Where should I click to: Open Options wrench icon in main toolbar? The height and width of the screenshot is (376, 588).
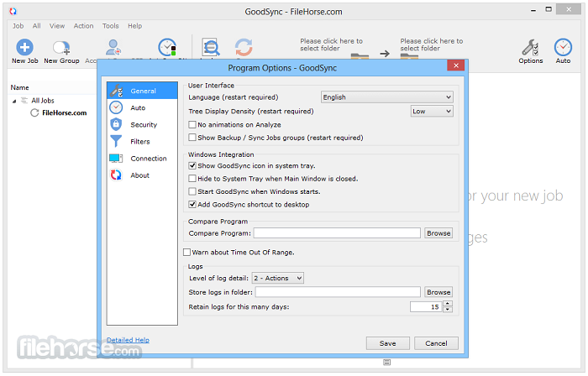(x=530, y=48)
